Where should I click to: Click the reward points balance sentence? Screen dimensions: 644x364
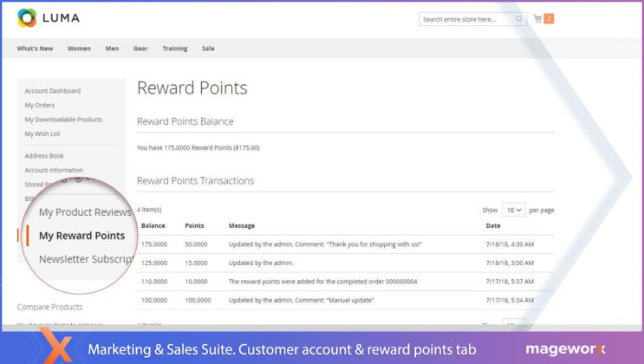pos(198,147)
